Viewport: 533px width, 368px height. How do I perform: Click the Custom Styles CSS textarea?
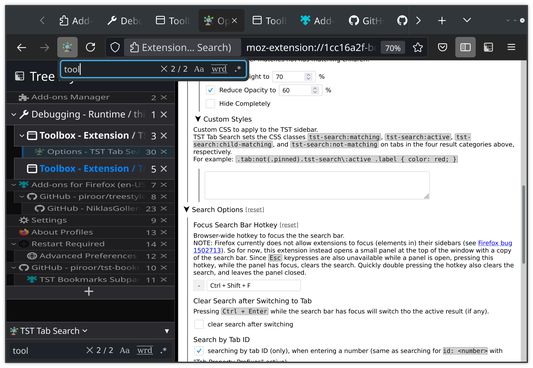pos(317,185)
